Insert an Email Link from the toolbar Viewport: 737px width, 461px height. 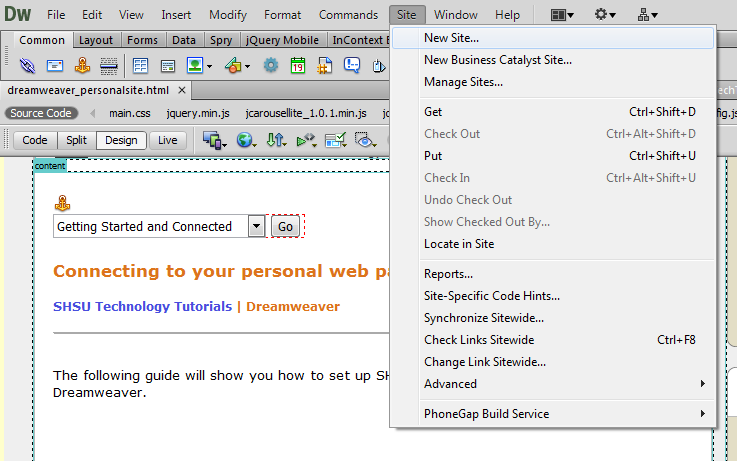click(55, 65)
